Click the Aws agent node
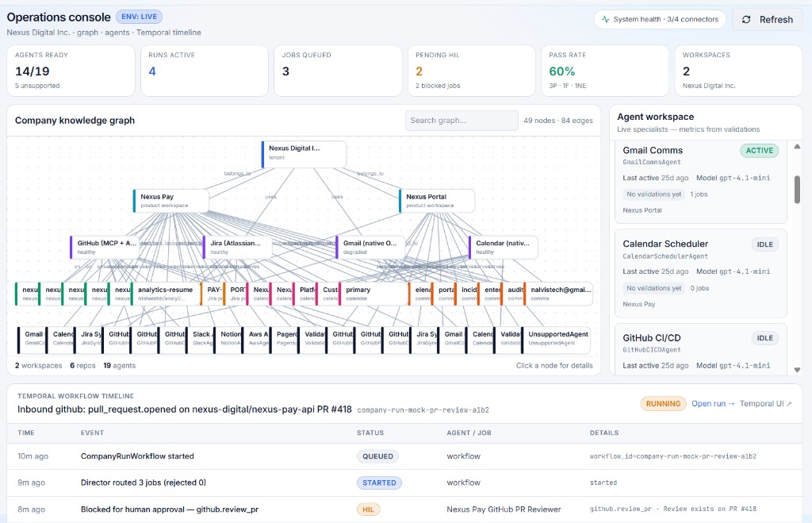Screen dimensions: 812x523 click(256, 338)
